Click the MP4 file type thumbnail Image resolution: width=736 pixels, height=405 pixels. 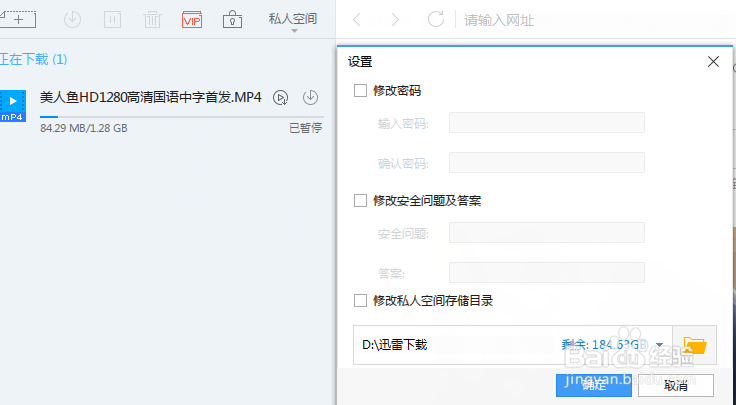13,106
